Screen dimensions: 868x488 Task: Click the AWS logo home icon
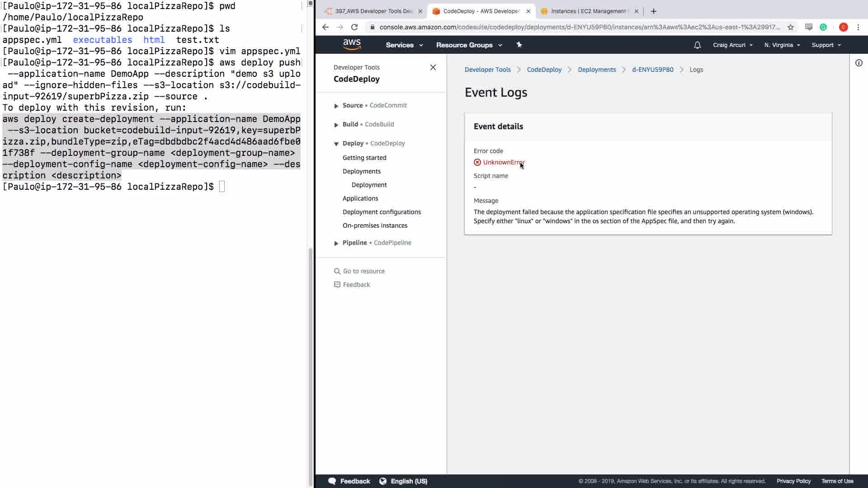352,44
